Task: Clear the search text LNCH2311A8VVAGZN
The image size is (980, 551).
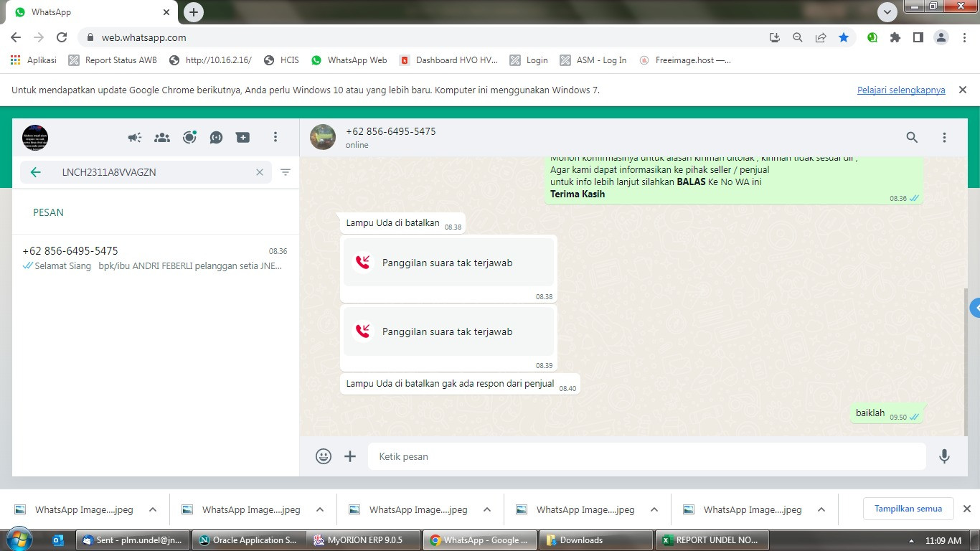Action: click(x=260, y=172)
